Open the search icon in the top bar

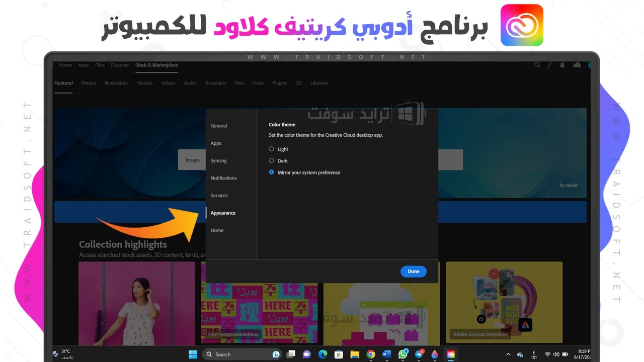click(x=537, y=65)
